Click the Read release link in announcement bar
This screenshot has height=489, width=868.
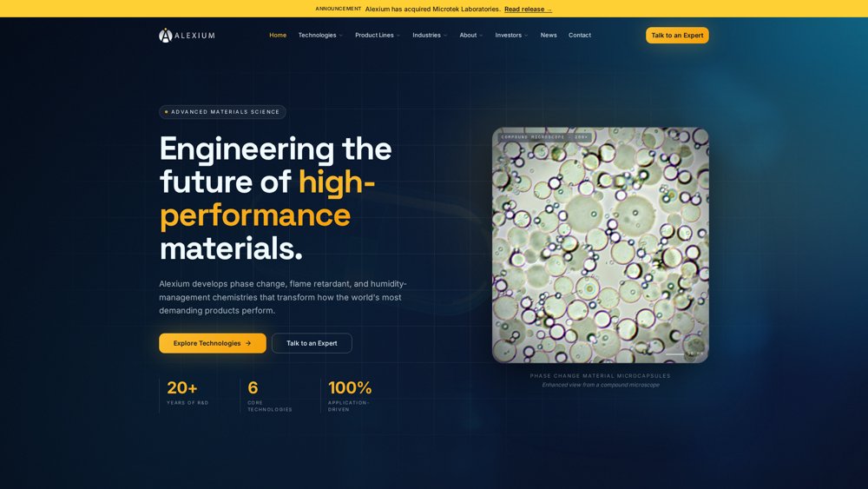[528, 9]
